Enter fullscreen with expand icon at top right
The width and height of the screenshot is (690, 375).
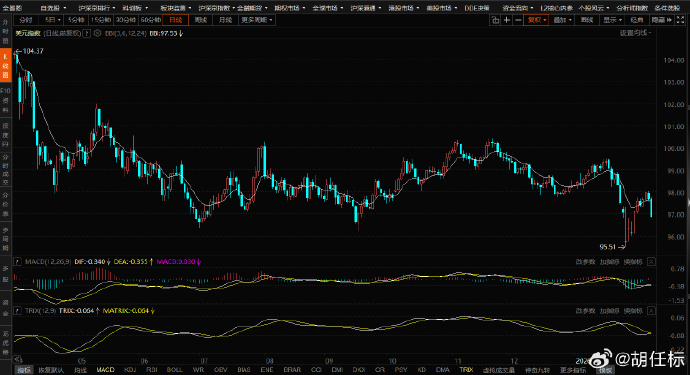(680, 20)
